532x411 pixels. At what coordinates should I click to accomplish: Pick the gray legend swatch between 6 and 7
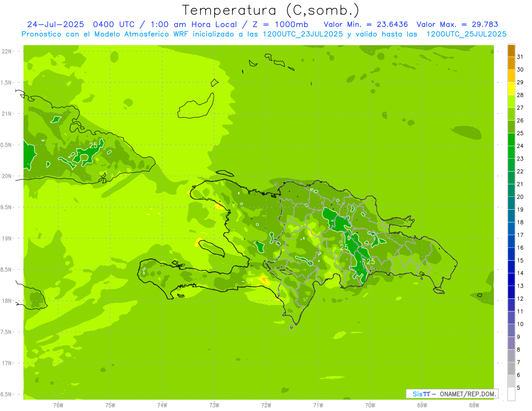click(511, 368)
